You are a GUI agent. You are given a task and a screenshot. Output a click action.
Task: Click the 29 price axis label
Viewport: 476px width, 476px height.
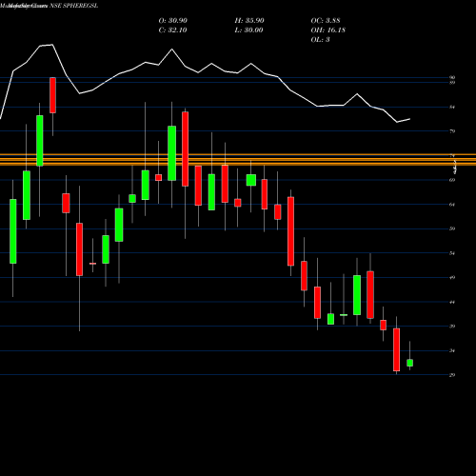[x=452, y=375]
